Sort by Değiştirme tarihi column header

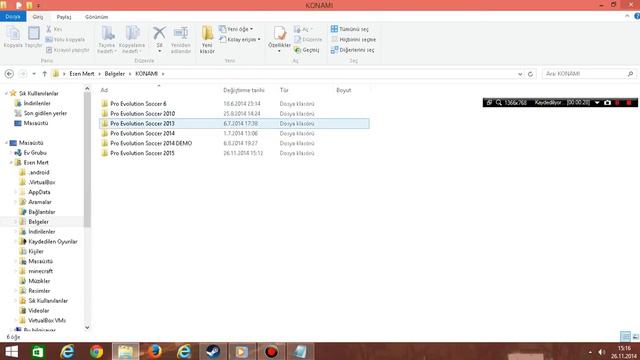coord(244,90)
